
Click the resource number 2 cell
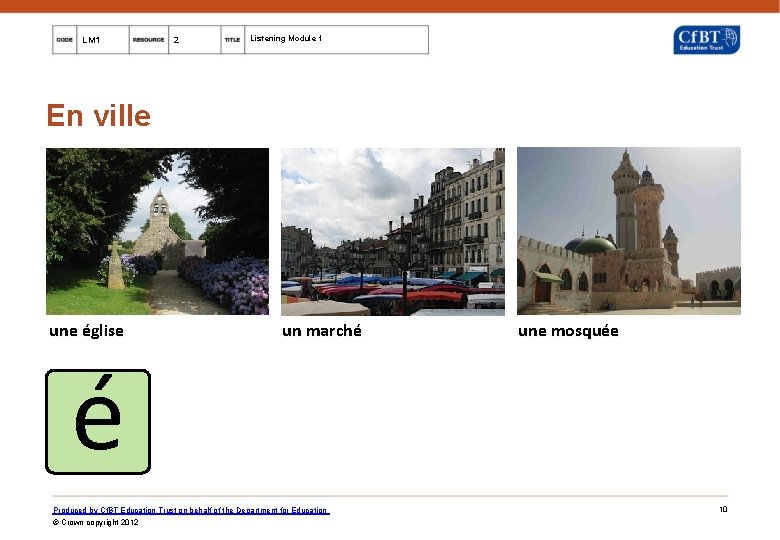[x=195, y=40]
